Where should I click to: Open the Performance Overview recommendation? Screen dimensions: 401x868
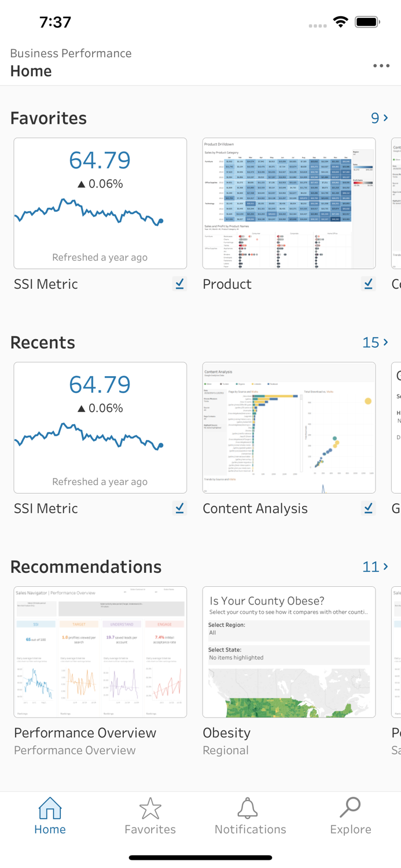click(100, 652)
